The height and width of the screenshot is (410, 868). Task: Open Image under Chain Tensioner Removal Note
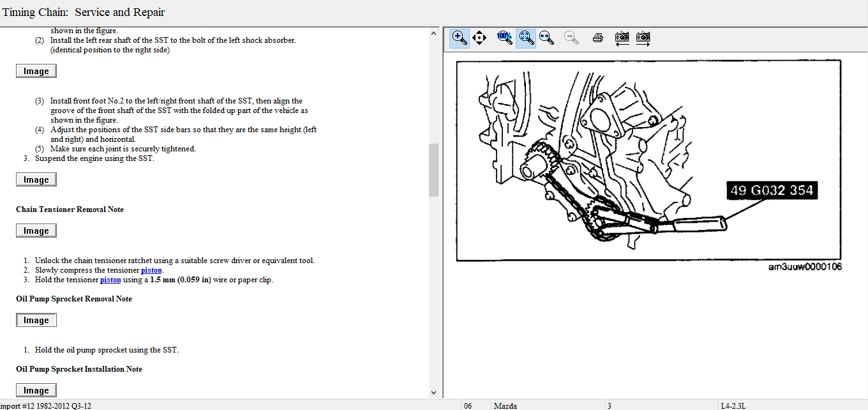coord(36,231)
